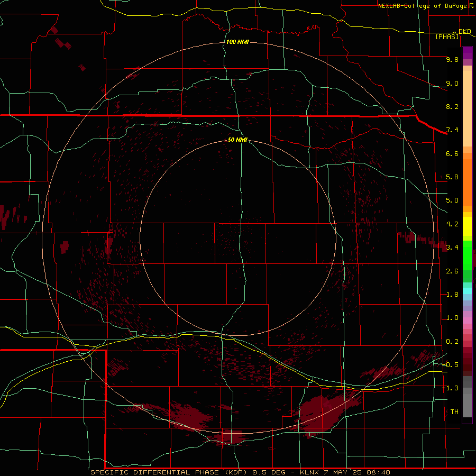Image resolution: width=476 pixels, height=476 pixels.
Task: Click the 3.4 scale value
Action: [x=452, y=247]
